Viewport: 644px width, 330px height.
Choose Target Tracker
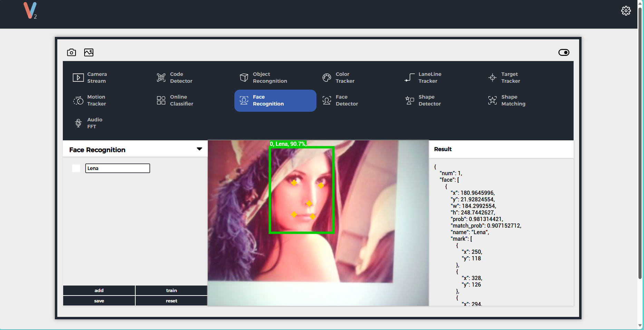[511, 78]
